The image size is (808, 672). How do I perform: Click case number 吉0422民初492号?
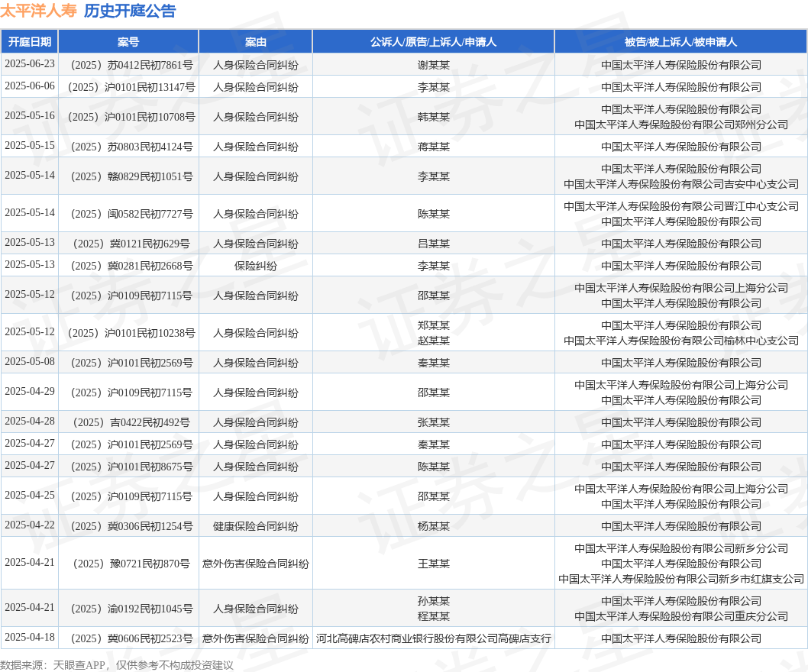pyautogui.click(x=131, y=422)
